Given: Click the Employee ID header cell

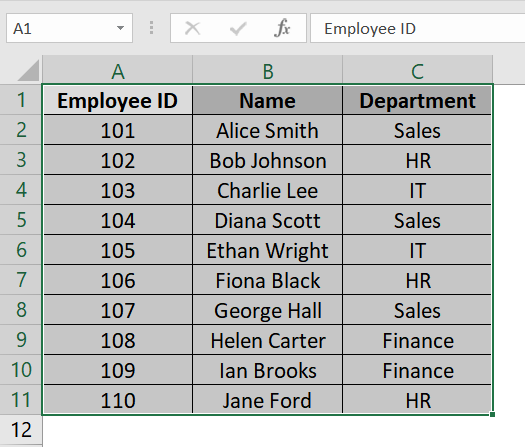Looking at the screenshot, I should click(x=118, y=100).
